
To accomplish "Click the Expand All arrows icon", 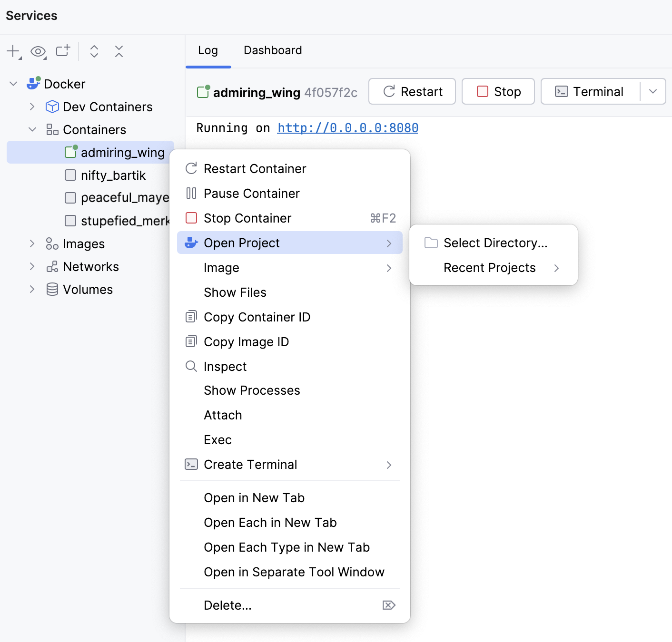I will (94, 51).
